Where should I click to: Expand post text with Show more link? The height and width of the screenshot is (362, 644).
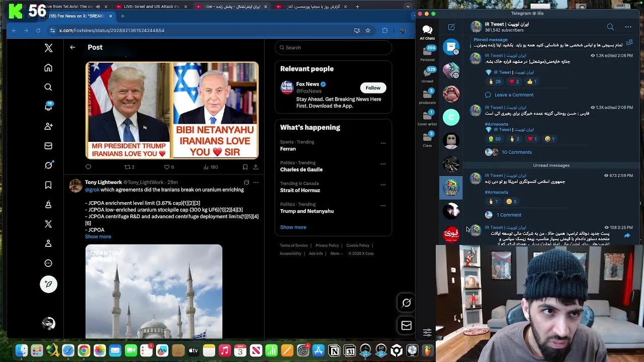98,237
